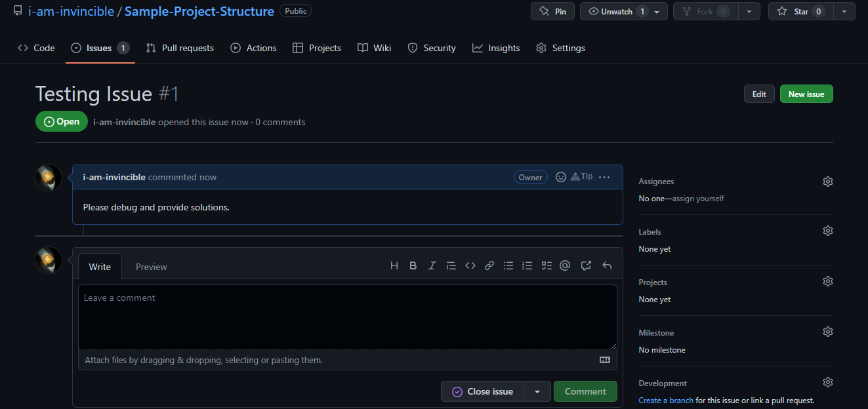
Task: Click the comment author name i-am-invincible
Action: click(114, 177)
